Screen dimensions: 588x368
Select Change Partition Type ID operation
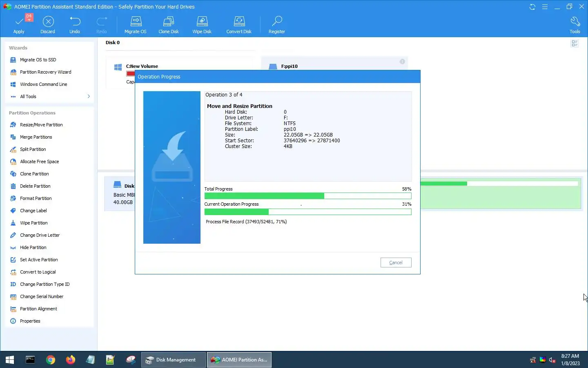(45, 284)
